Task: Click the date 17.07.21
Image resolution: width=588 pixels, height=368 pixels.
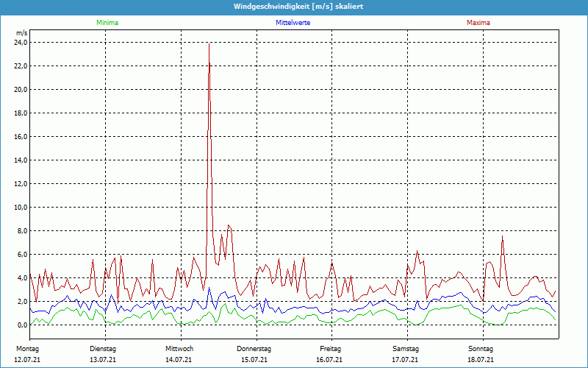Action: [x=406, y=360]
